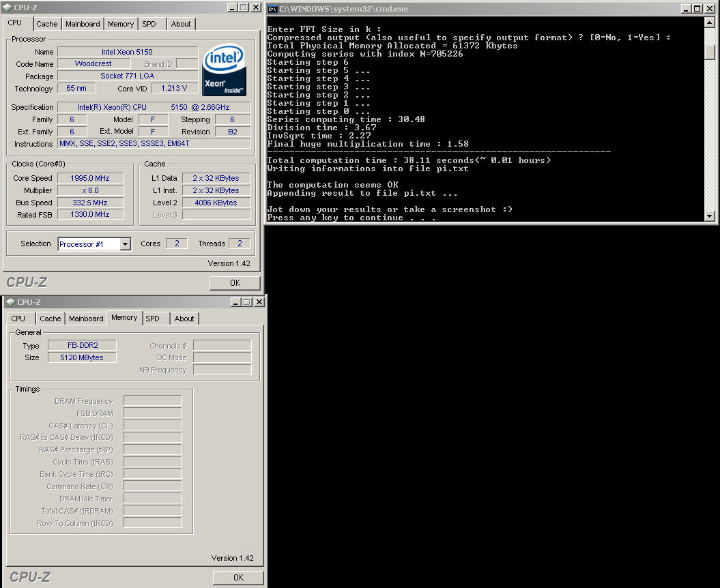Click the Core VID value 1.213 V
This screenshot has height=588, width=720.
click(174, 88)
